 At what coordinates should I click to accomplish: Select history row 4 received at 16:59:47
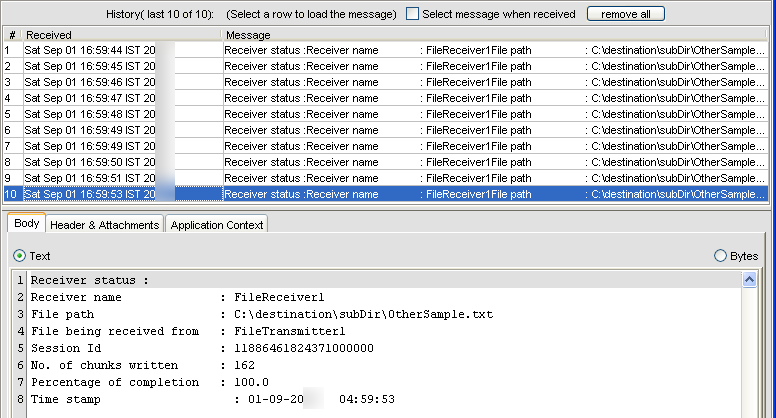(x=386, y=98)
